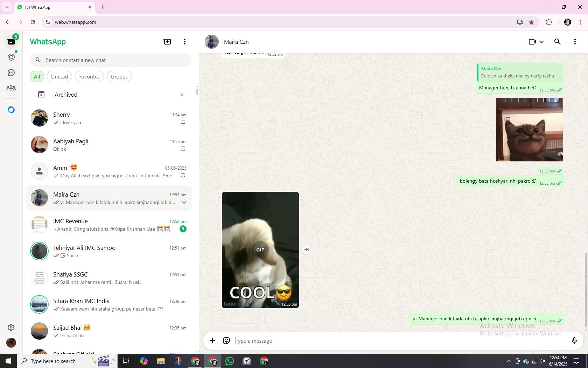Start a new chat icon
Image resolution: width=588 pixels, height=368 pixels.
tap(167, 42)
